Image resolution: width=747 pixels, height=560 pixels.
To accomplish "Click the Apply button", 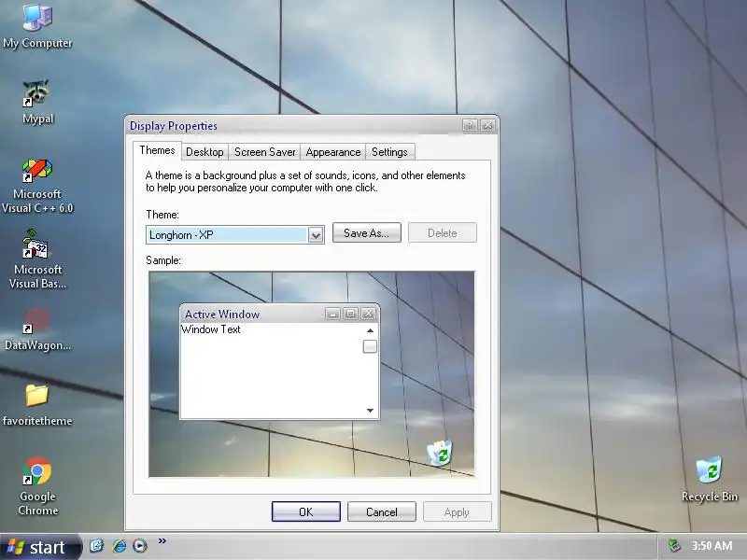I will (x=457, y=511).
